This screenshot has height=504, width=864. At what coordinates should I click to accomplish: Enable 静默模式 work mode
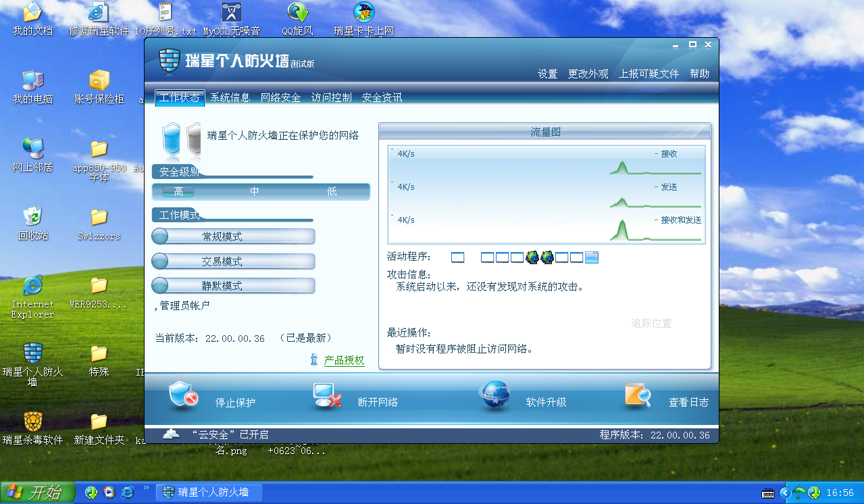coord(233,286)
